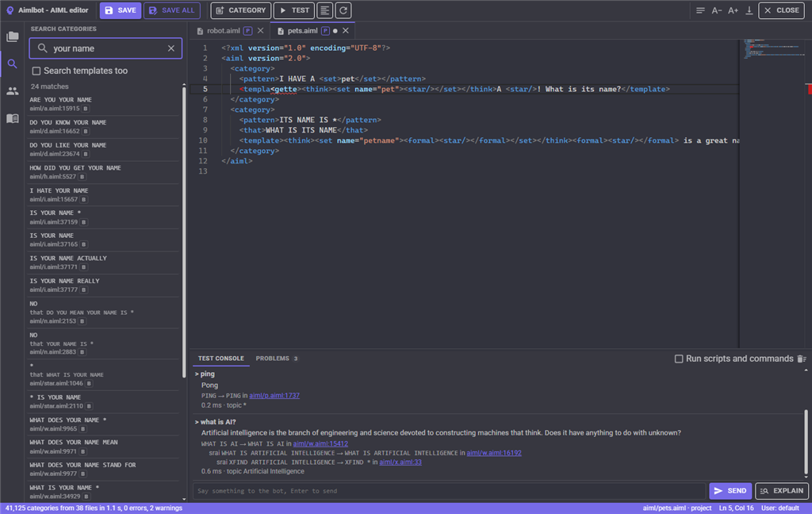Toggle word wrap icon in top-right toolbar

(700, 10)
